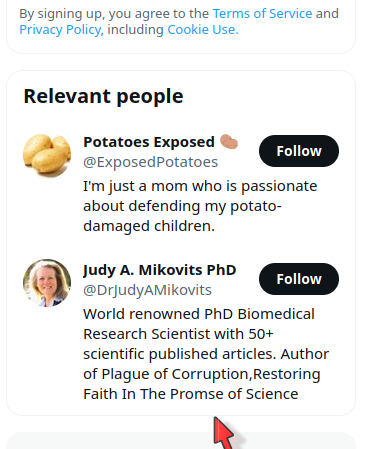Follow Judy A. Mikovits PhD account
This screenshot has width=365, height=449.
299,279
